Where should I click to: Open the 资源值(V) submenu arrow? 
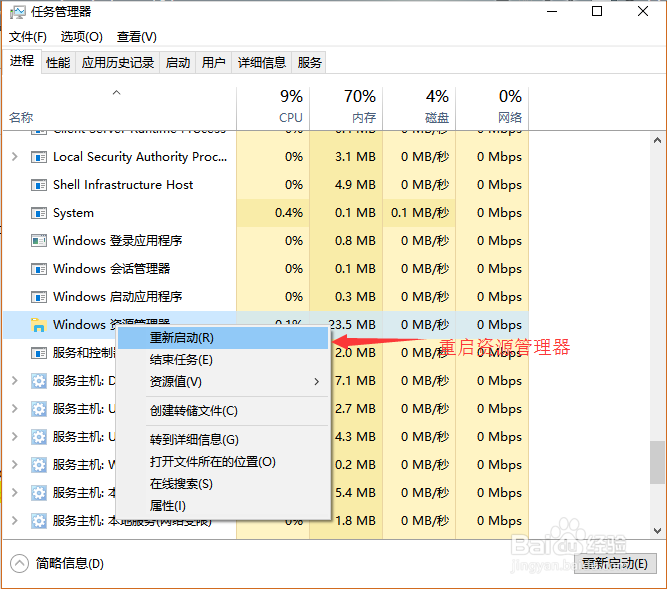[316, 381]
